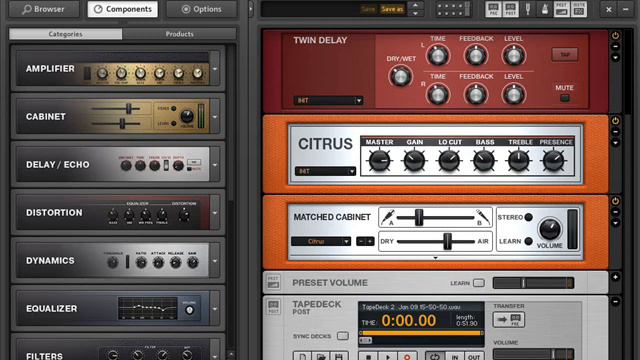Click the Tapedeck Post module icon
This screenshot has width=640, height=360.
273,306
